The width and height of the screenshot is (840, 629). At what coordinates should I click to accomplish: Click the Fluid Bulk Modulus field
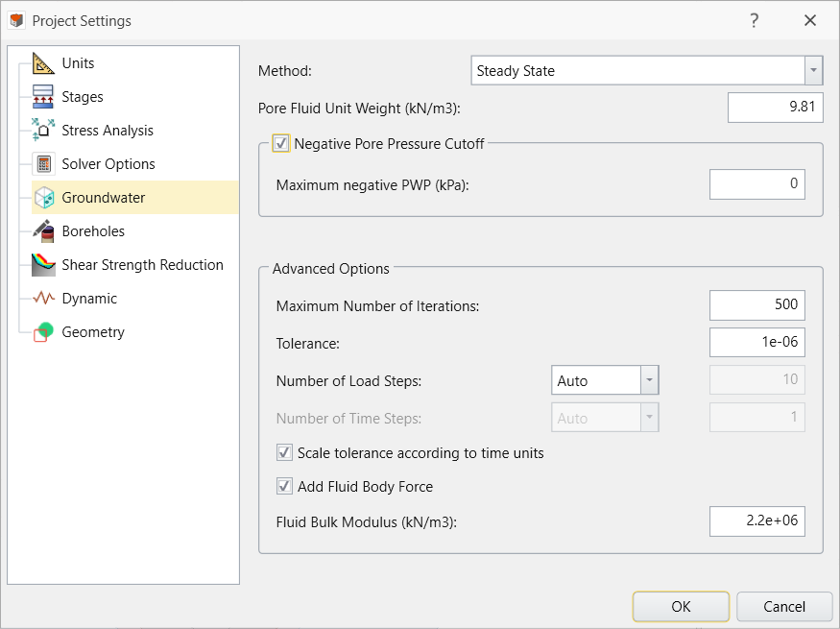pos(757,521)
